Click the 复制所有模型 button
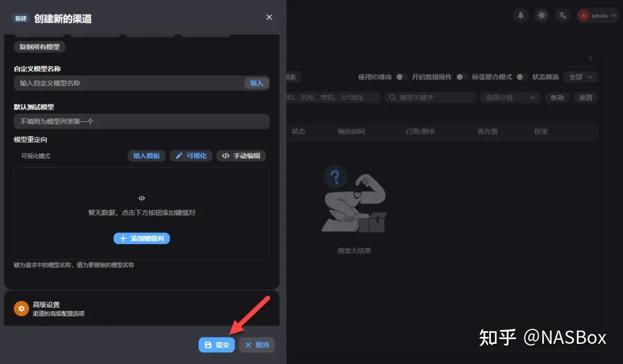 (x=40, y=47)
